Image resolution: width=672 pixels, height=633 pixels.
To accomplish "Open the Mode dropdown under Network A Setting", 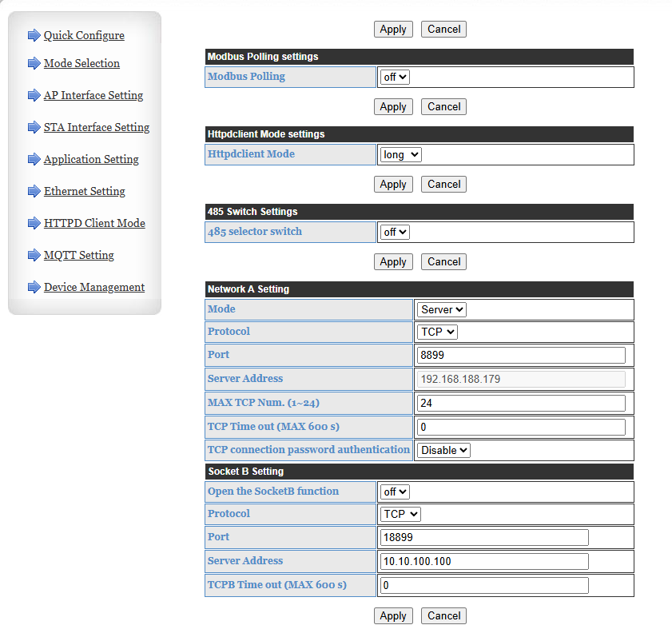I will click(x=440, y=309).
